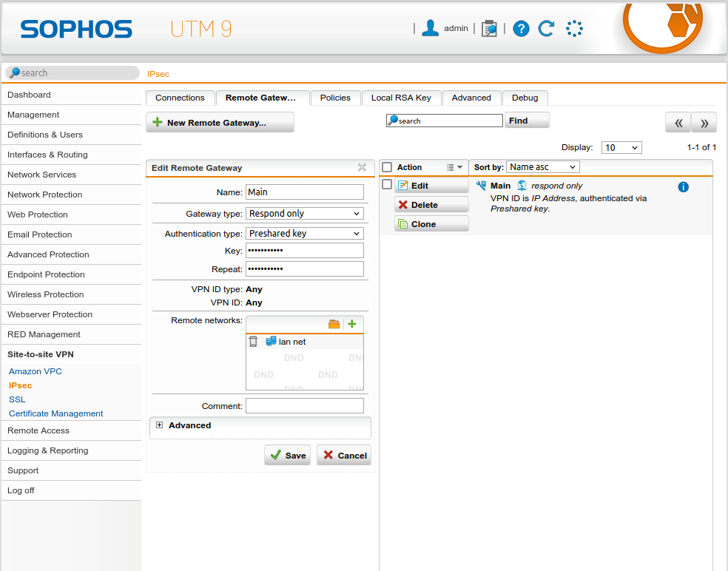Open the Sort by dropdown
This screenshot has width=728, height=571.
coord(542,167)
